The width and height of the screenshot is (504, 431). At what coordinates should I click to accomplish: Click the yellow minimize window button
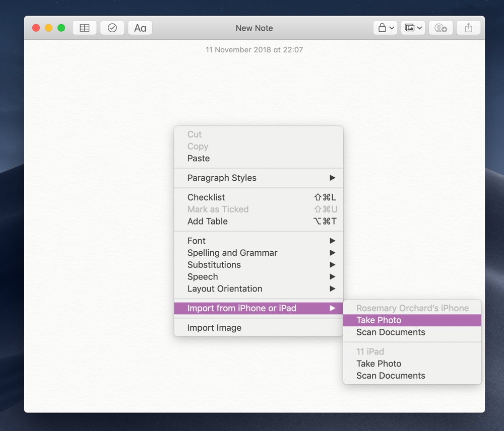point(48,28)
